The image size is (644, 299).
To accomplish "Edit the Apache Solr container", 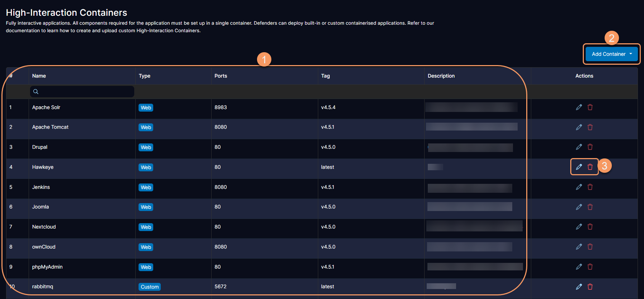I will pos(578,107).
